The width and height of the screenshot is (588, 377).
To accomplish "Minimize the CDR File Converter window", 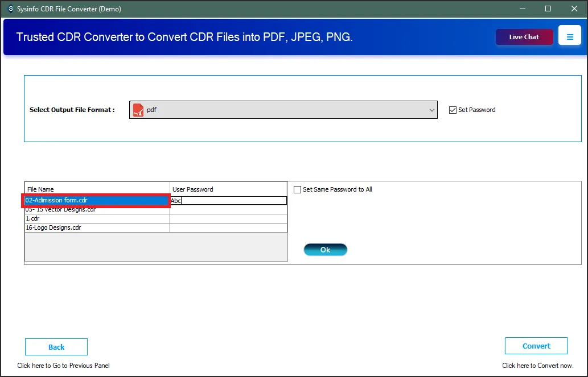I will pos(522,9).
